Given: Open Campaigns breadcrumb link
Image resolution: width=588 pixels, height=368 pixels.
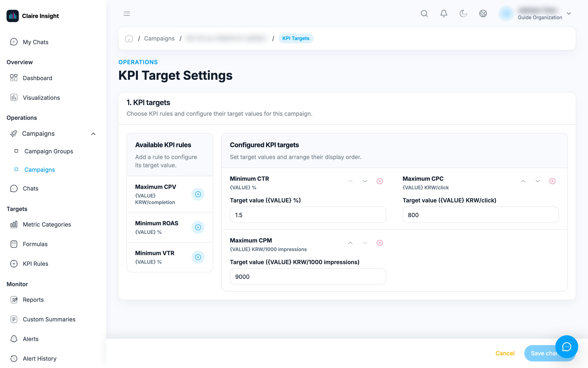Looking at the screenshot, I should (159, 38).
